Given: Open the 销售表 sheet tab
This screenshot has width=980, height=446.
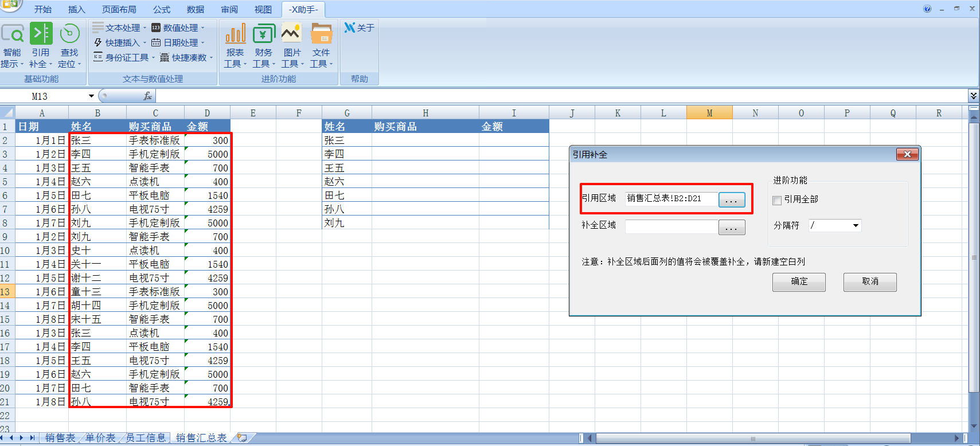Looking at the screenshot, I should [x=60, y=438].
